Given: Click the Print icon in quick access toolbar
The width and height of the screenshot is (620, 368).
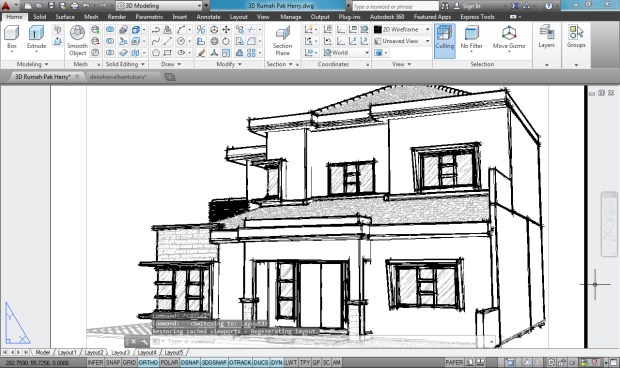Looking at the screenshot, I should click(x=74, y=6).
